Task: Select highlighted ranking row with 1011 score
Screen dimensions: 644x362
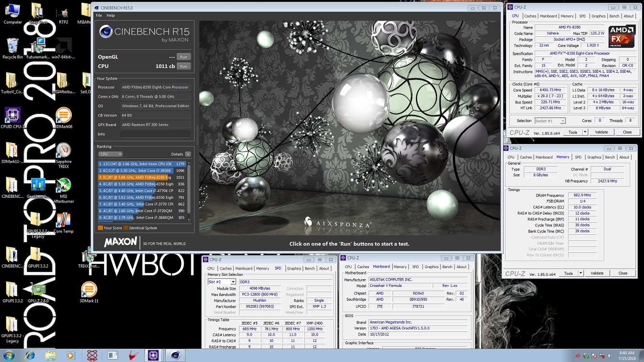Action: coord(142,177)
